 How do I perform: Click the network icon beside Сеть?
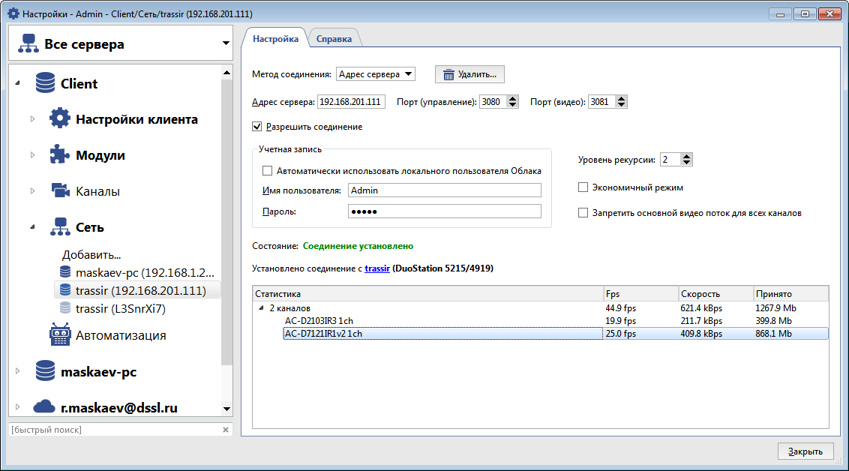(60, 227)
